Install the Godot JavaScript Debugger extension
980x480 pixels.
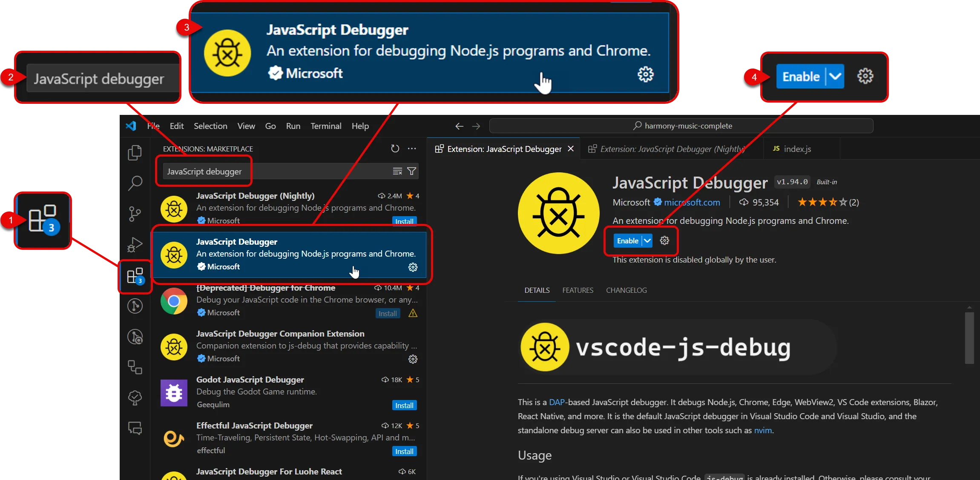click(x=404, y=405)
